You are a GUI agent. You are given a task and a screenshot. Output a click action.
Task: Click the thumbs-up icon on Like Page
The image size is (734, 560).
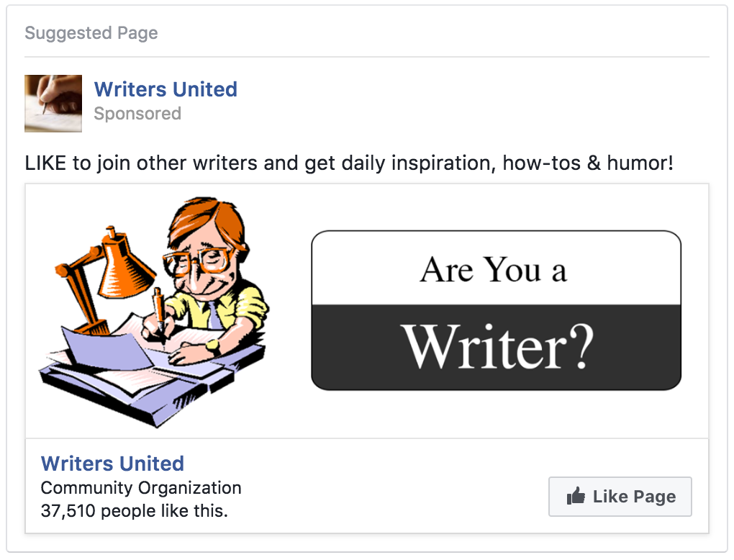[x=575, y=496]
